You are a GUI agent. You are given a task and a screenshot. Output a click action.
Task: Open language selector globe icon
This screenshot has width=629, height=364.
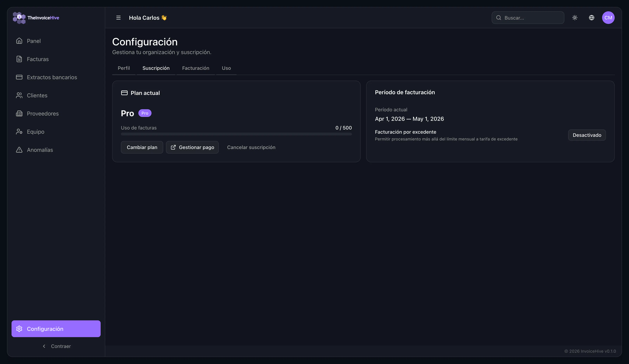click(x=592, y=18)
